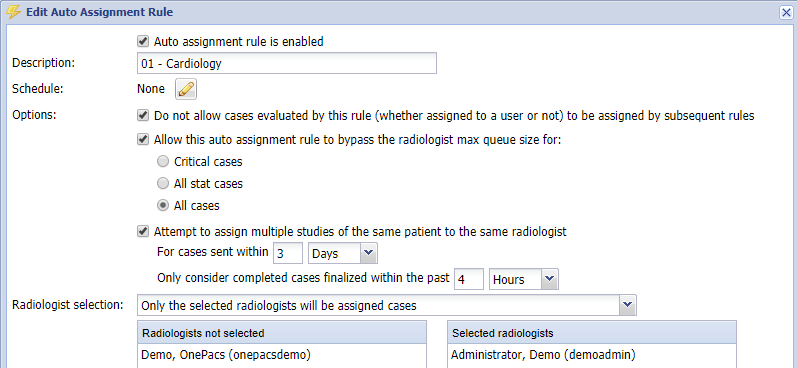Select the All stat cases option
This screenshot has width=797, height=368.
point(163,183)
